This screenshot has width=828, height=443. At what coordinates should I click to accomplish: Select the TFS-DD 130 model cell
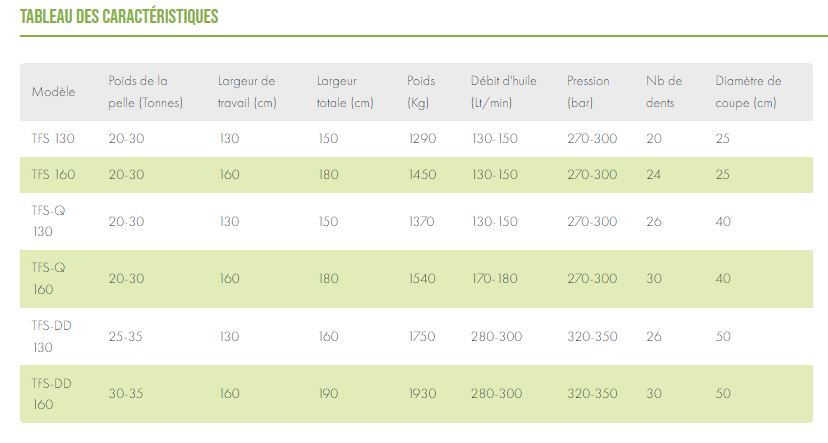point(51,336)
